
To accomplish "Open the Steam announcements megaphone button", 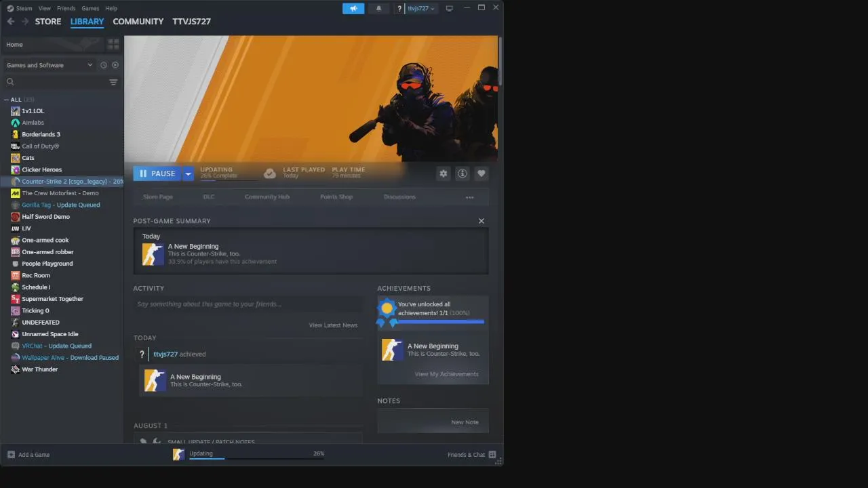I will (353, 8).
